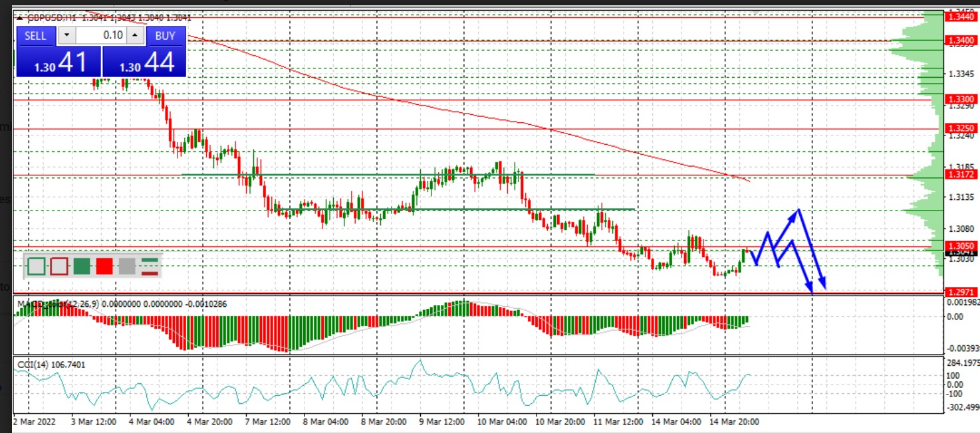Click the green outlined square icon

tap(37, 266)
